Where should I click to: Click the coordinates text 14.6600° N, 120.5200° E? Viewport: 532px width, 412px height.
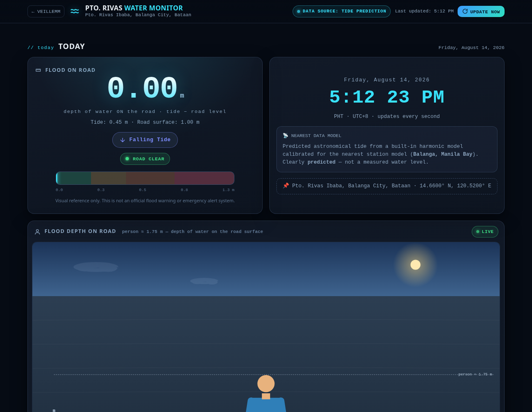[455, 186]
